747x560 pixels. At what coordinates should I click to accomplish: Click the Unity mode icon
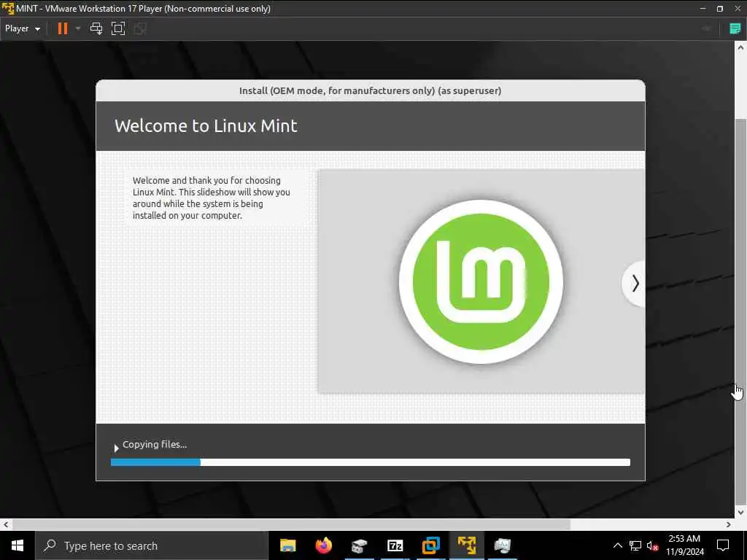(x=140, y=28)
